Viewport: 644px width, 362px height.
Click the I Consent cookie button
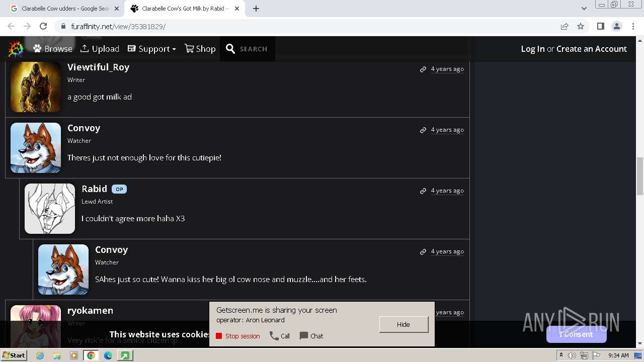point(576,334)
